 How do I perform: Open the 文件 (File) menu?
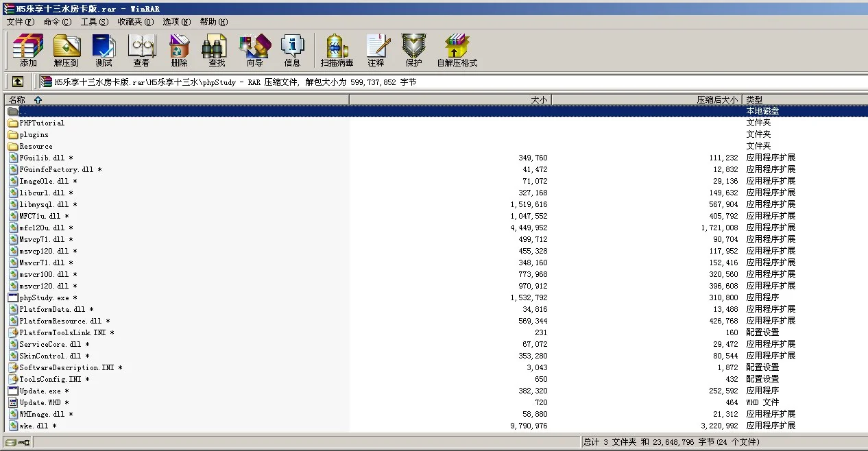pyautogui.click(x=20, y=21)
